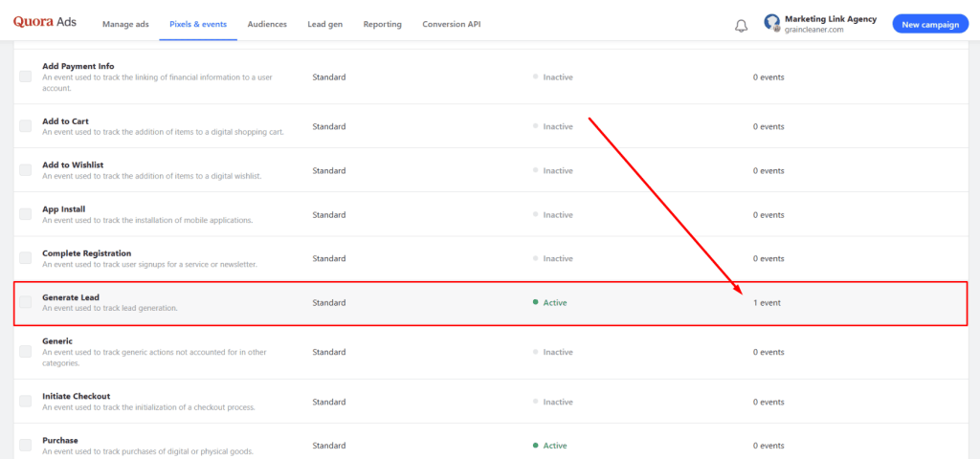Click the Generate Lead event name
This screenshot has width=980, height=459.
pos(71,297)
